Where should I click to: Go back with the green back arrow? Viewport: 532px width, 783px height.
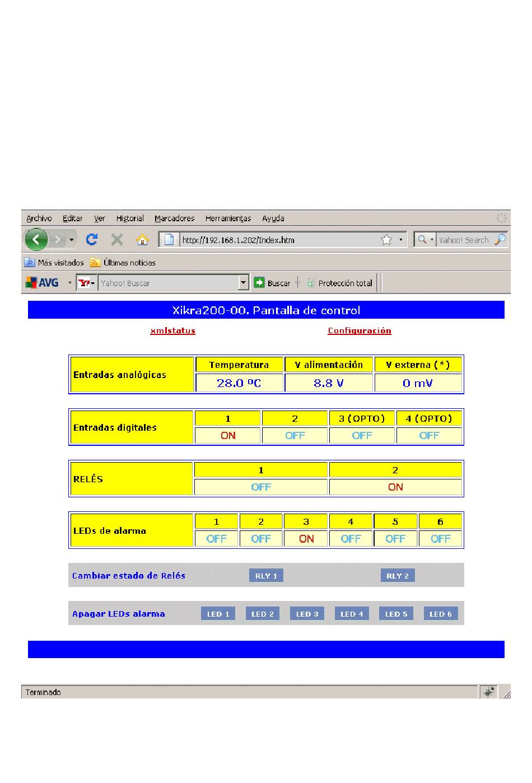36,240
